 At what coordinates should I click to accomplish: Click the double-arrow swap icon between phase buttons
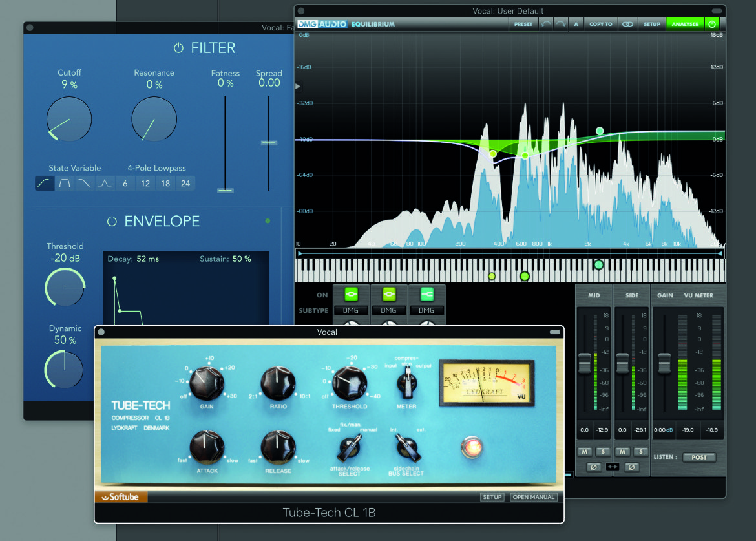coord(613,467)
